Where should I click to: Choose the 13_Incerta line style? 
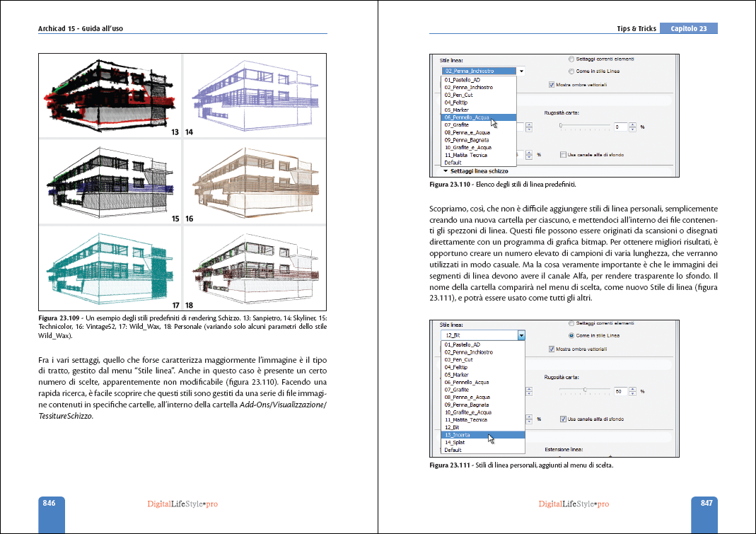click(463, 435)
